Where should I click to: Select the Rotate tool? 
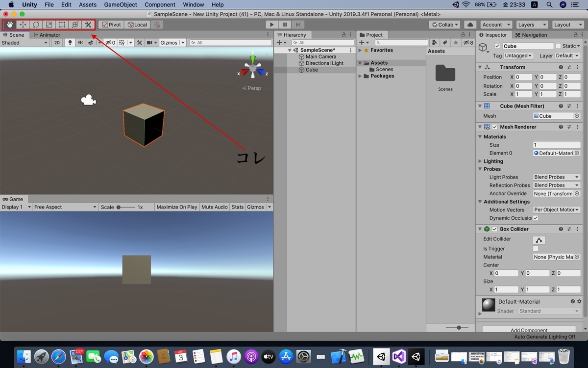tap(36, 25)
